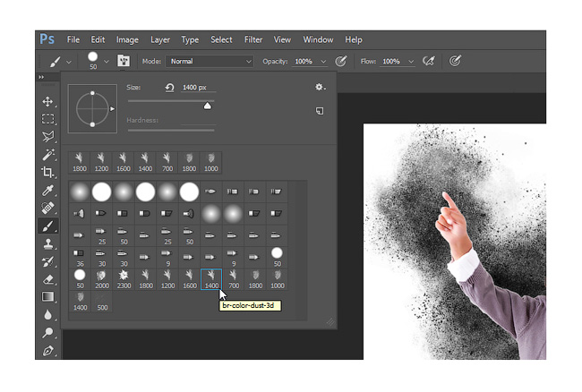582x392 pixels.
Task: Create new brush preset from this brush
Action: (320, 111)
